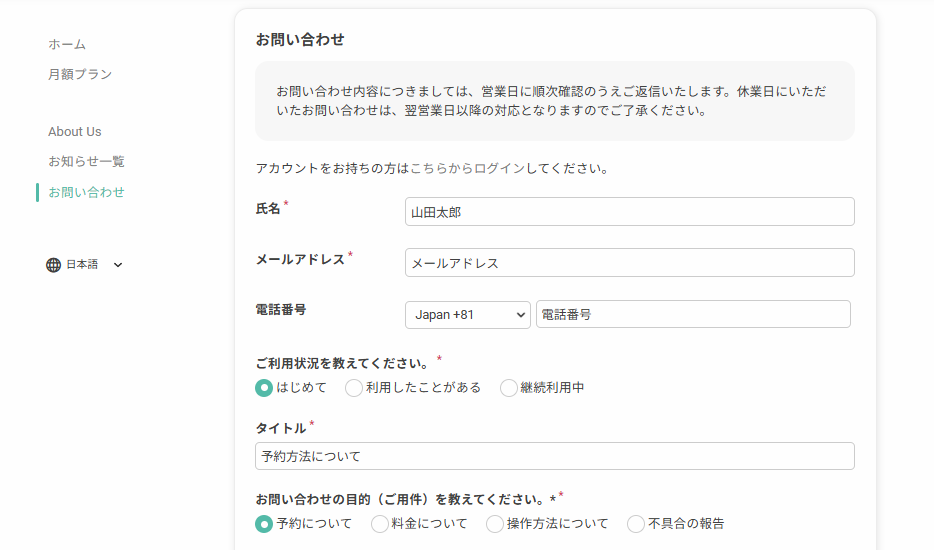Screen dimensions: 934x550
Task: Select the 不具合の報告 radio option
Action: [636, 524]
